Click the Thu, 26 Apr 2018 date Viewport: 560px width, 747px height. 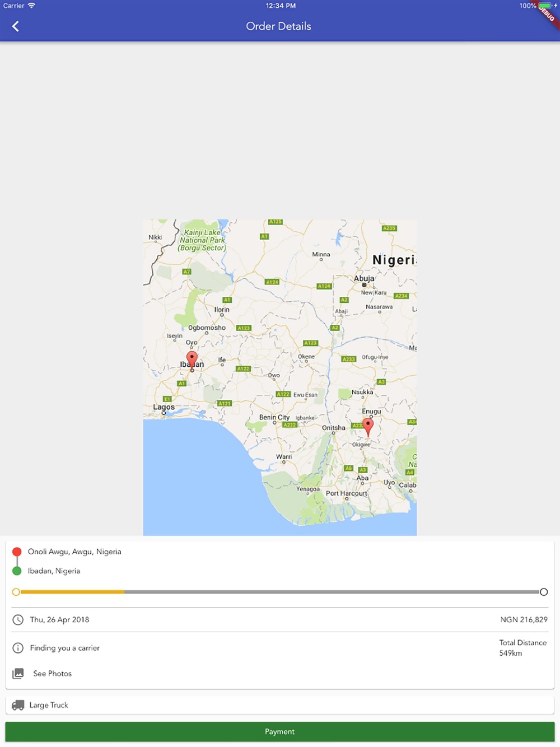59,619
